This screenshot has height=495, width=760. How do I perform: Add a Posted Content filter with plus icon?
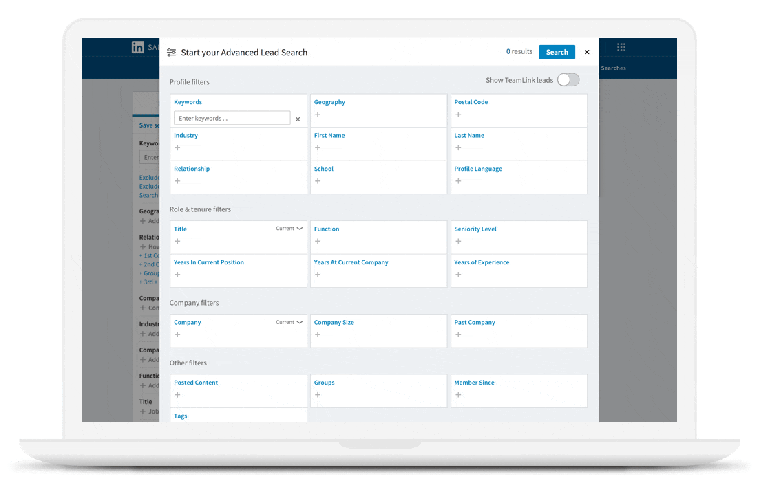(177, 395)
